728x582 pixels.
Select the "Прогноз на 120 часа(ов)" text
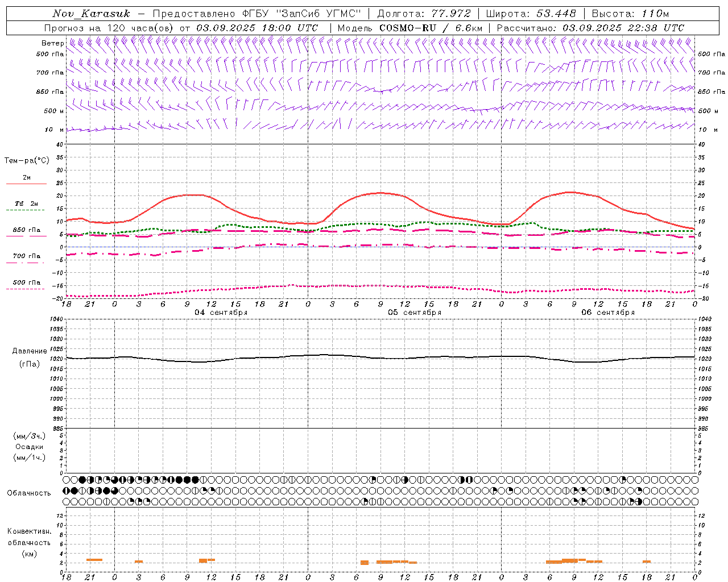(x=109, y=28)
